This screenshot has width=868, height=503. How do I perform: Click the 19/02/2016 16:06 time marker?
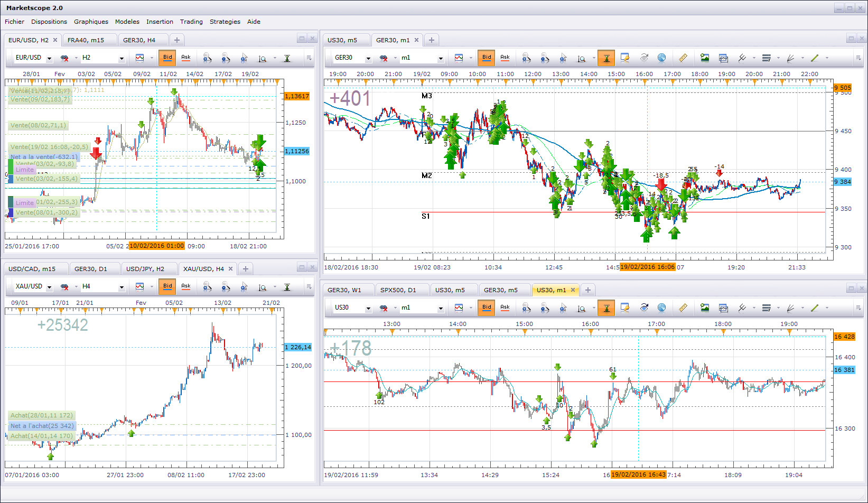coord(647,267)
